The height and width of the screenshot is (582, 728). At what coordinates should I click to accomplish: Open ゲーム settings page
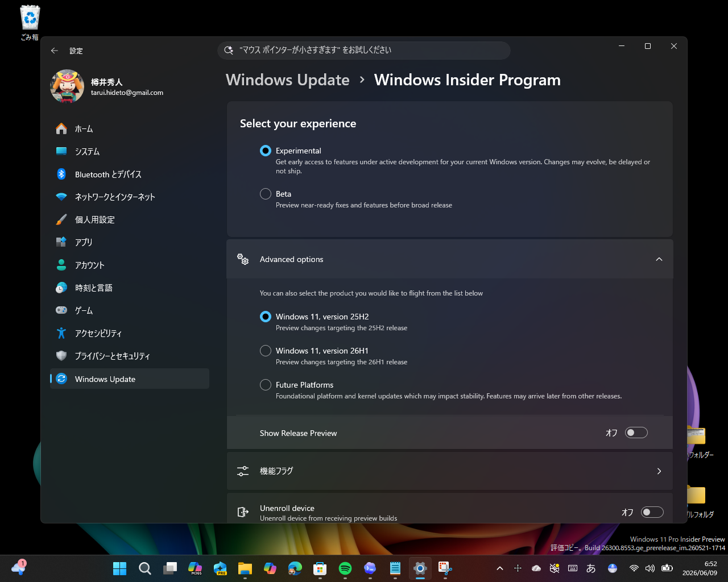(130, 311)
